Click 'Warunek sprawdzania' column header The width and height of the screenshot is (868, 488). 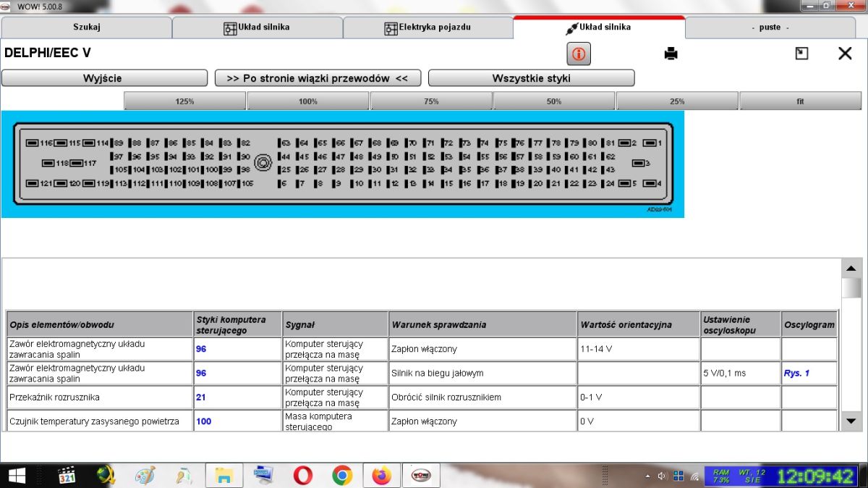pos(482,324)
